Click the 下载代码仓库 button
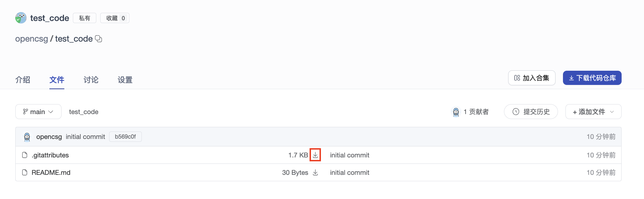Screen dimensions: 644x199 pos(592,78)
